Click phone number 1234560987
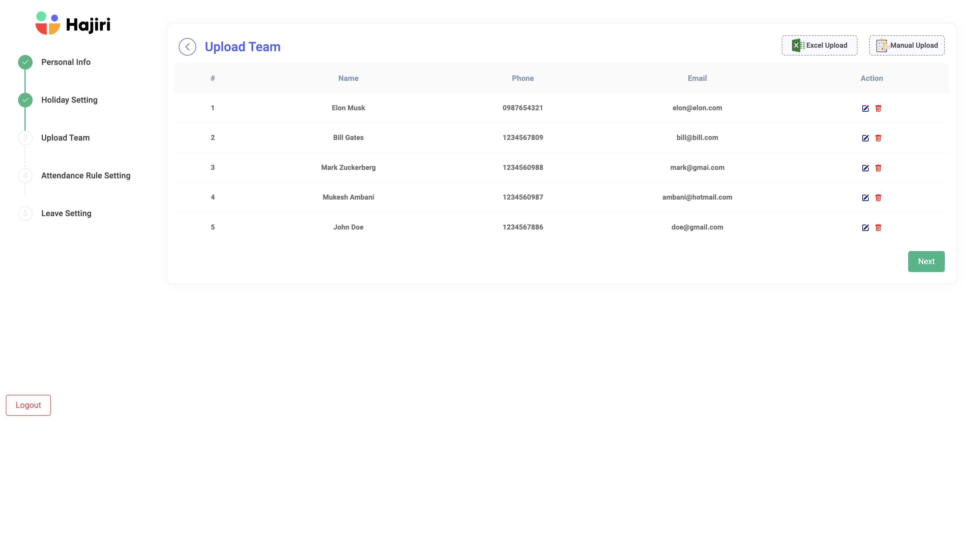978x560 pixels. pyautogui.click(x=522, y=197)
